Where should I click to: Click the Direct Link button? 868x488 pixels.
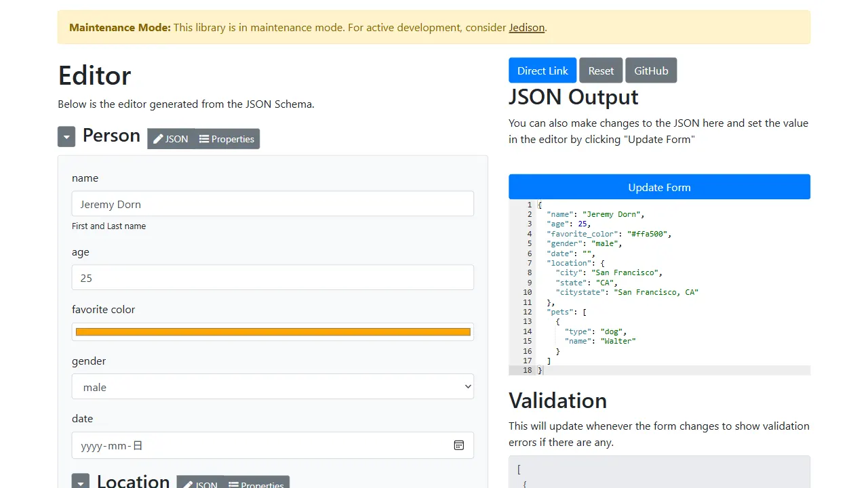pyautogui.click(x=542, y=70)
